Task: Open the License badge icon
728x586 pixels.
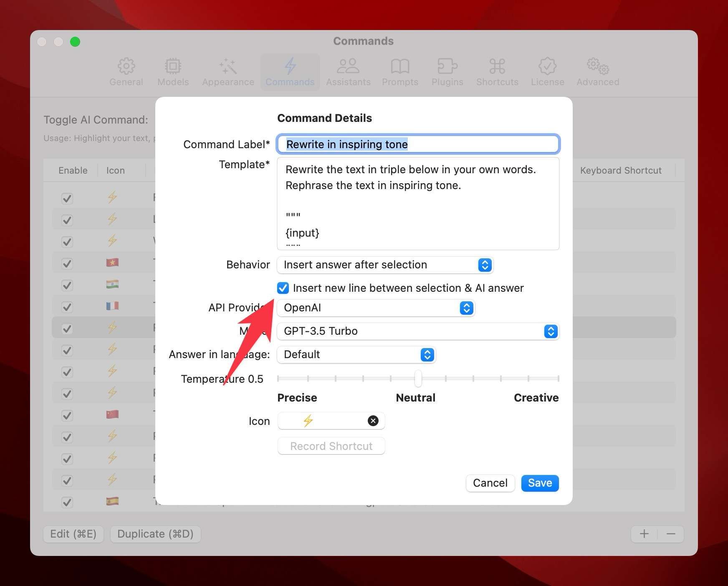Action: pos(547,66)
